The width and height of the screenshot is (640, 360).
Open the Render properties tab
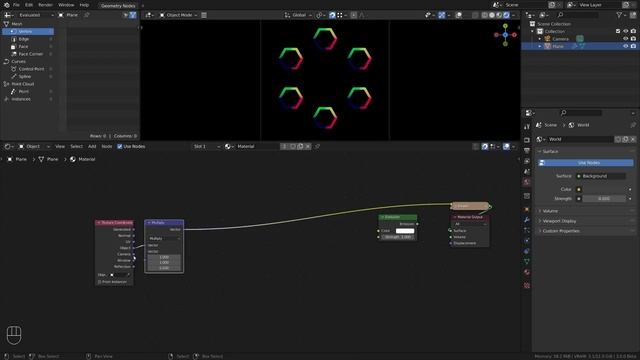coord(527,140)
